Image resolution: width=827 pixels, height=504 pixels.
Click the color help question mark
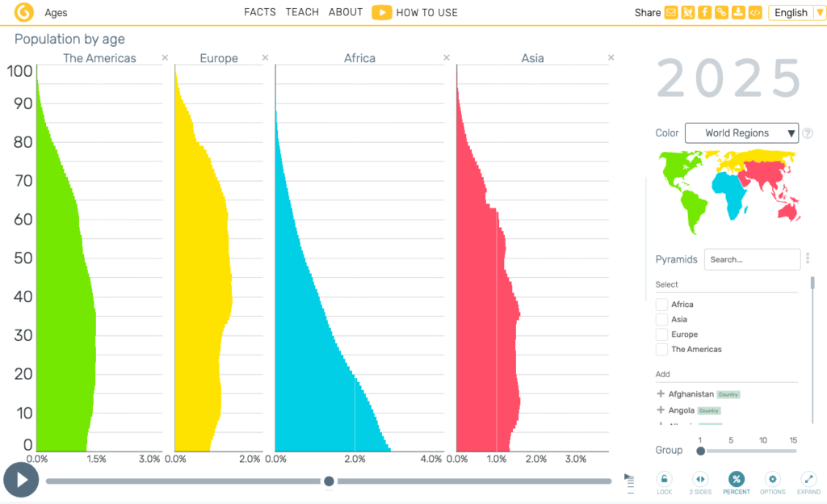808,133
